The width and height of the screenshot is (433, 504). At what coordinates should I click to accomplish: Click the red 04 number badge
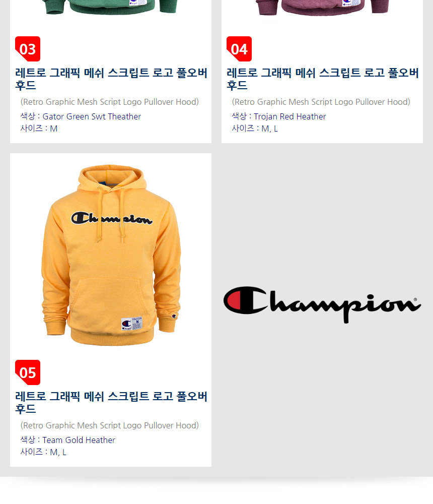pos(239,49)
